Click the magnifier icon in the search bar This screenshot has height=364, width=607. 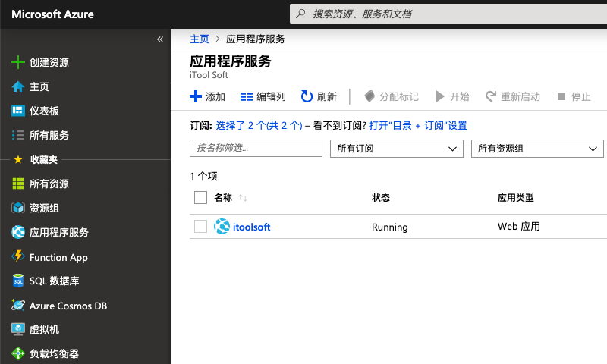[x=300, y=14]
